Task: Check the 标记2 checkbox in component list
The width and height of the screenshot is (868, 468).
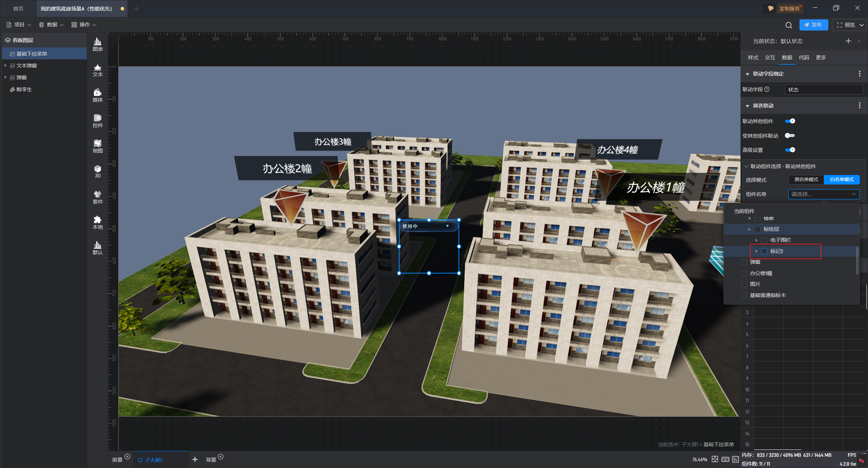Action: [764, 251]
